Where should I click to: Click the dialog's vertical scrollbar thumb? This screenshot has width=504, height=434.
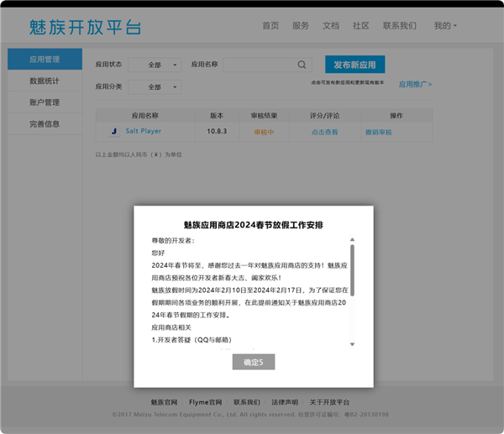coord(352,269)
